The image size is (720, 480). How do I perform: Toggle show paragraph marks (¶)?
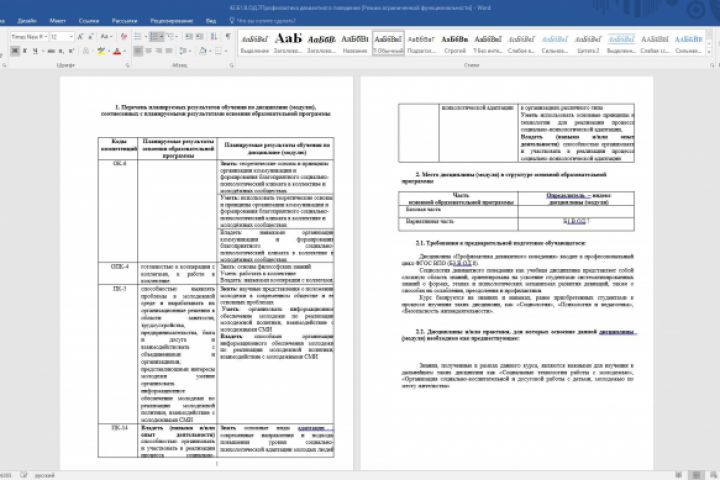228,37
